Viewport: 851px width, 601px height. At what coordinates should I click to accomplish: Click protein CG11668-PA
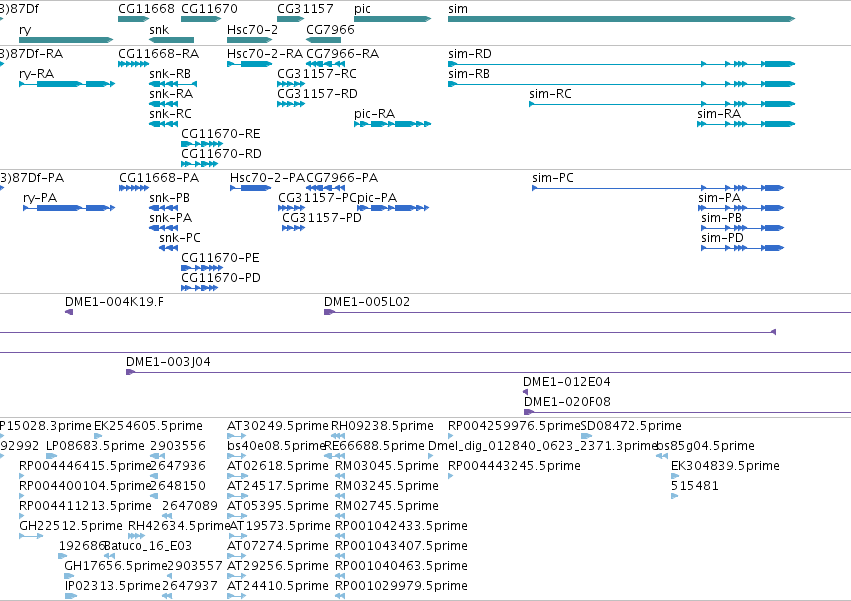[134, 188]
